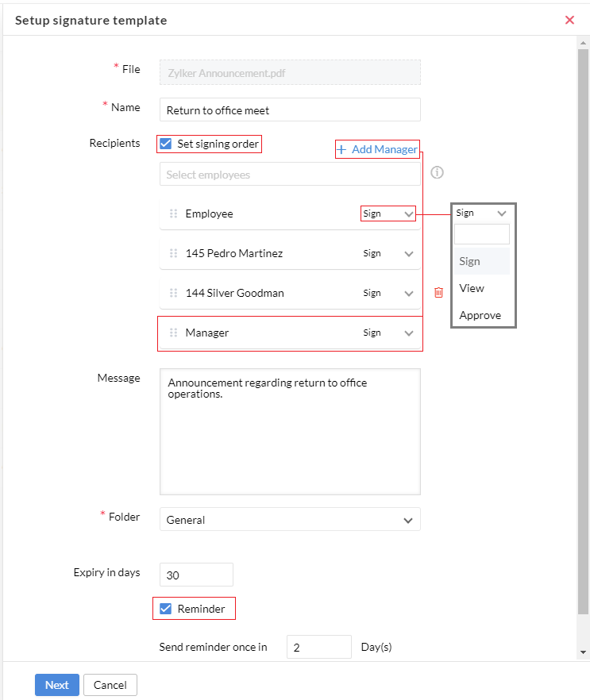The image size is (590, 700).
Task: Click the Expiry in days field
Action: [196, 575]
